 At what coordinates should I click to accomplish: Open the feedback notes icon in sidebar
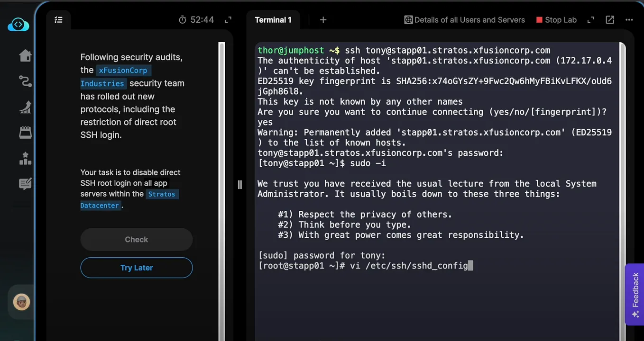(x=25, y=184)
